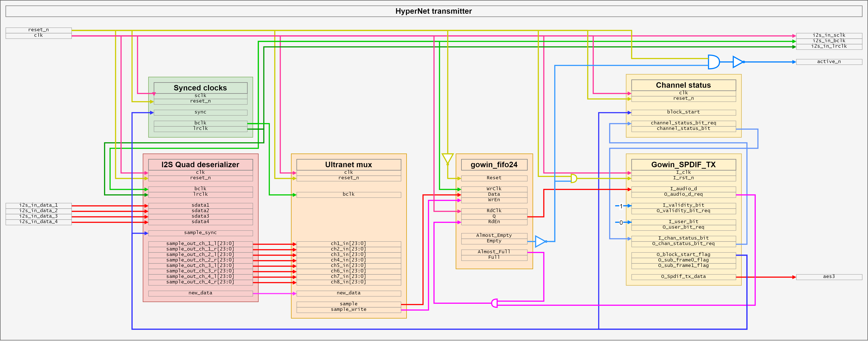Click the Gowin_SPDIF_TX block header
Viewport: 868px width, 341px height.
(683, 165)
